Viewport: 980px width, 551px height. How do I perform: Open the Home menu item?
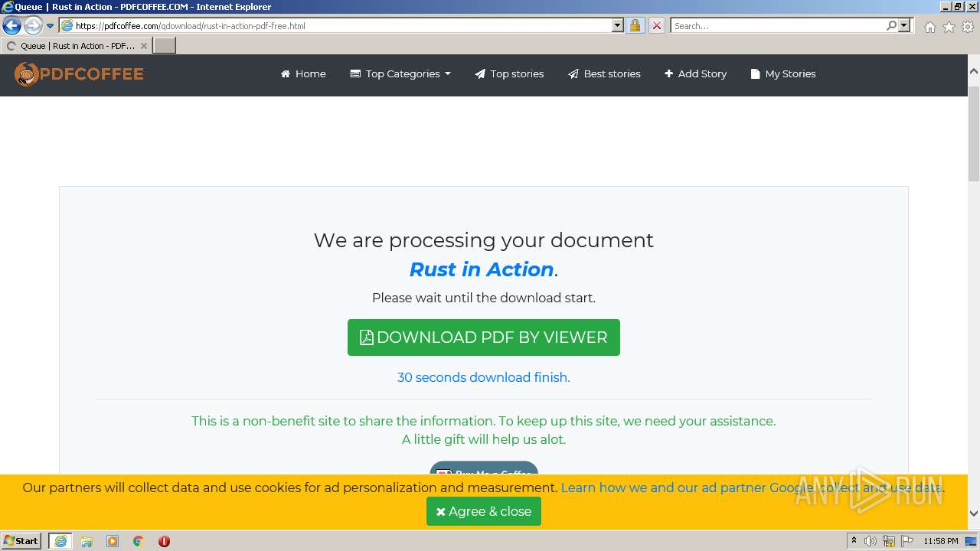coord(303,74)
